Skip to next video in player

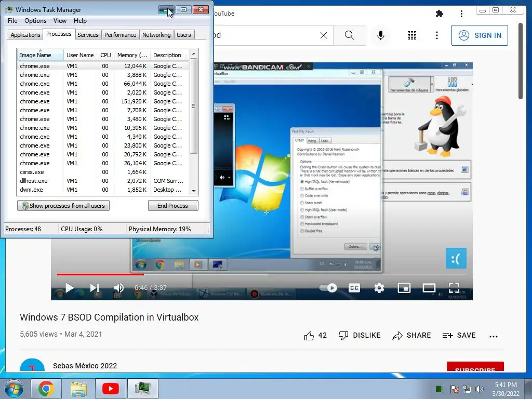coord(95,288)
